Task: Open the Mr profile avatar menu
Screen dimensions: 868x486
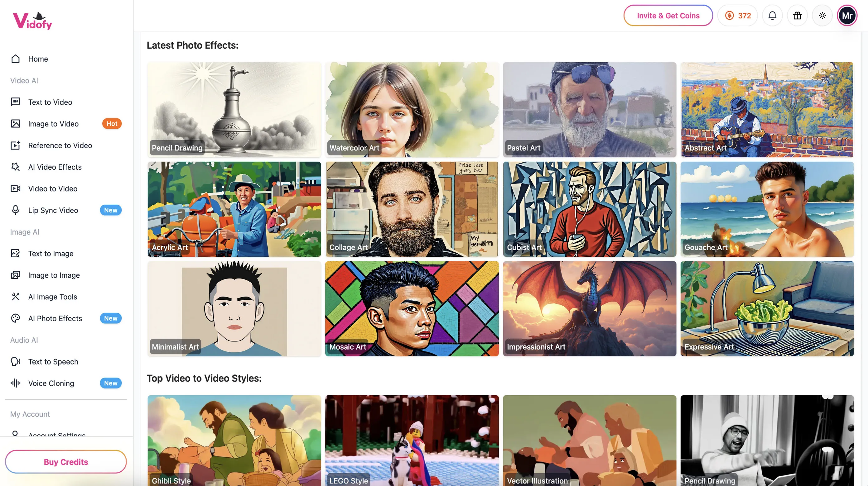Action: click(x=847, y=16)
